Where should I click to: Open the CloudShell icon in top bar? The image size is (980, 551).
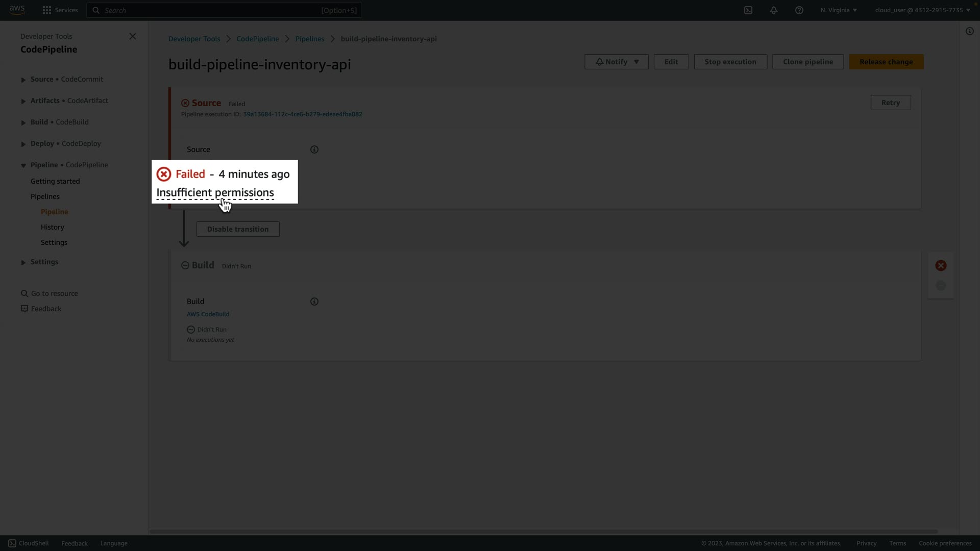[x=748, y=10]
